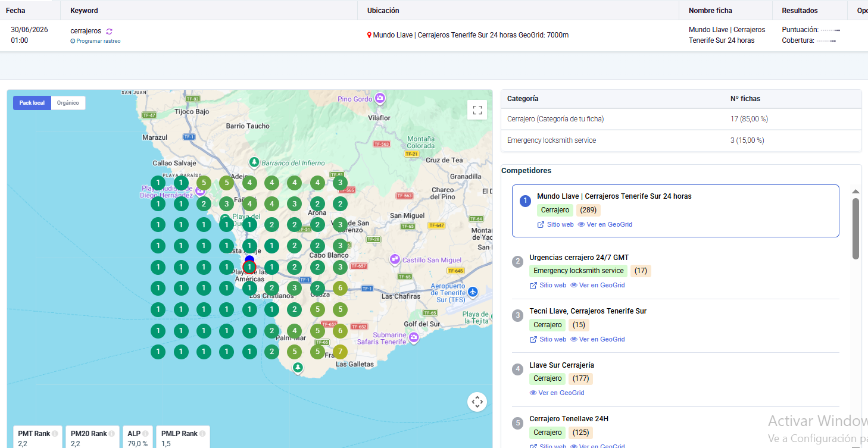Click the Keyword column header
868x448 pixels.
[x=84, y=11]
